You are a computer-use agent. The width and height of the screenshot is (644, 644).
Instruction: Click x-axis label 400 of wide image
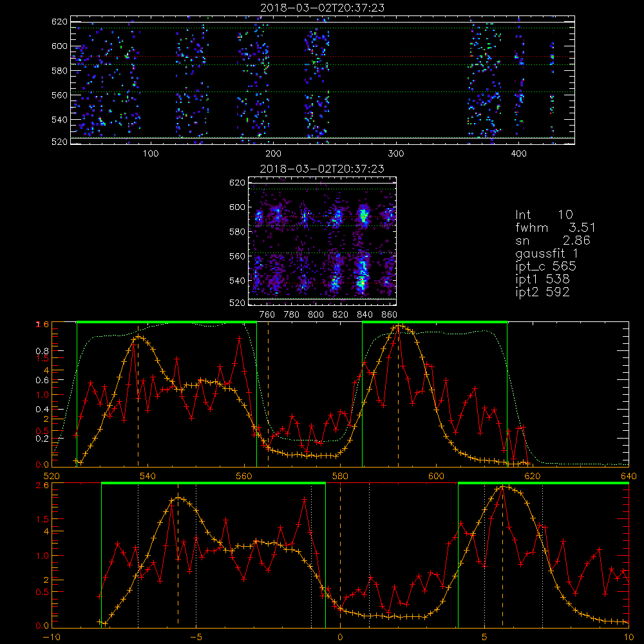[x=518, y=154]
